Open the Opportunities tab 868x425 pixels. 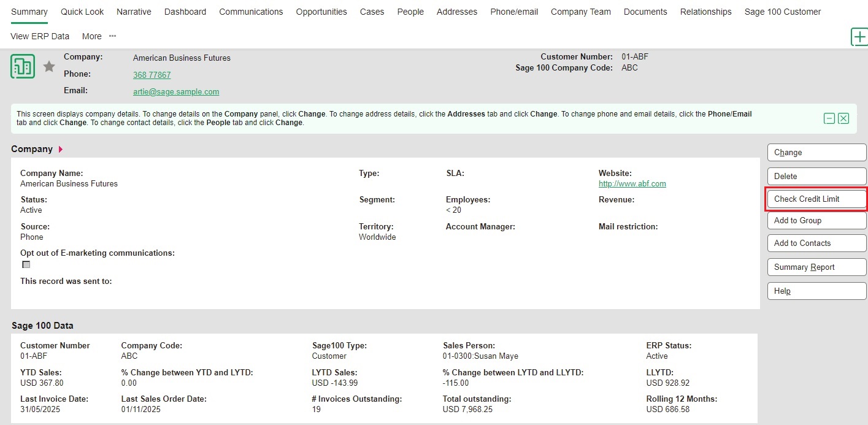point(321,12)
